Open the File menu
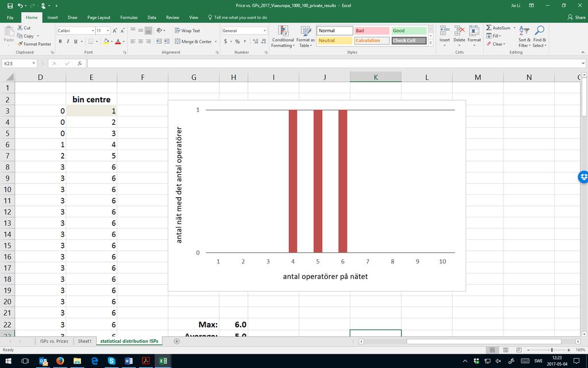Screen dimensions: 588x368 coord(10,17)
